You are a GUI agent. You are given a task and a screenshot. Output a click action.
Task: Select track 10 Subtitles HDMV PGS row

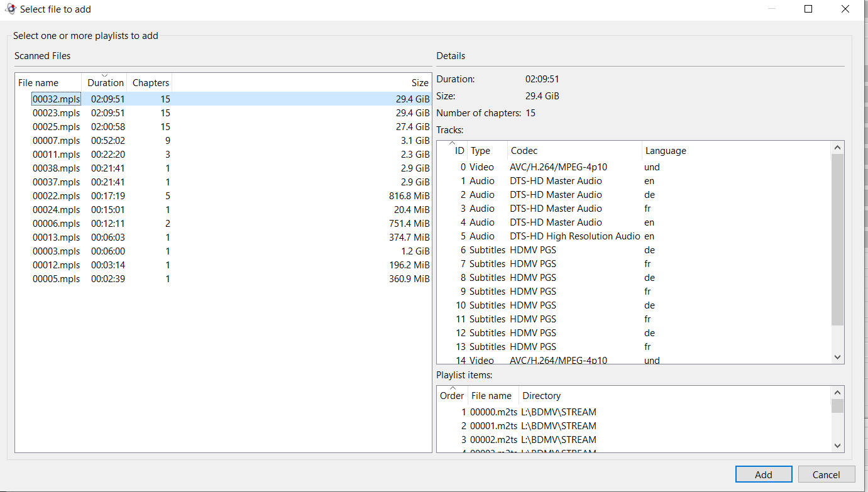634,305
